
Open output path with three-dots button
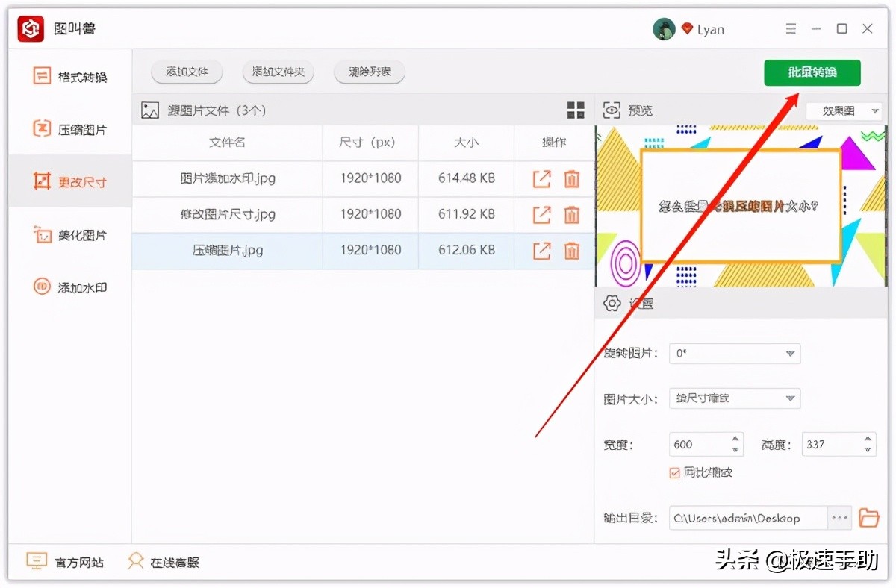(x=840, y=518)
